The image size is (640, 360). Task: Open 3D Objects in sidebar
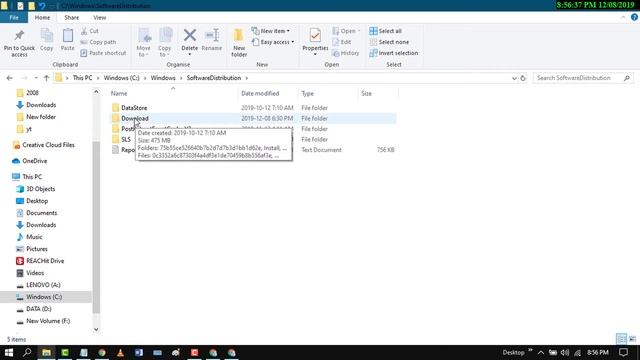pyautogui.click(x=40, y=189)
